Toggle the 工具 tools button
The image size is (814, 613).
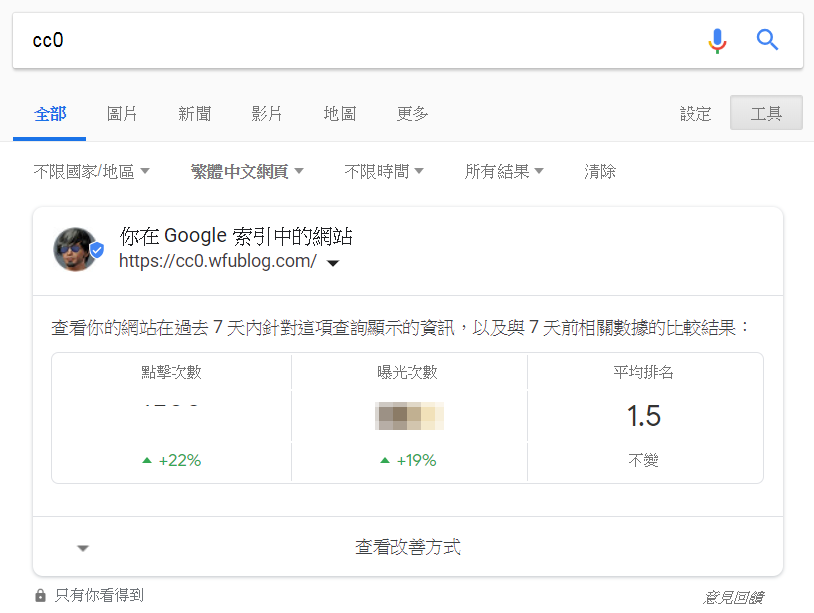[766, 113]
